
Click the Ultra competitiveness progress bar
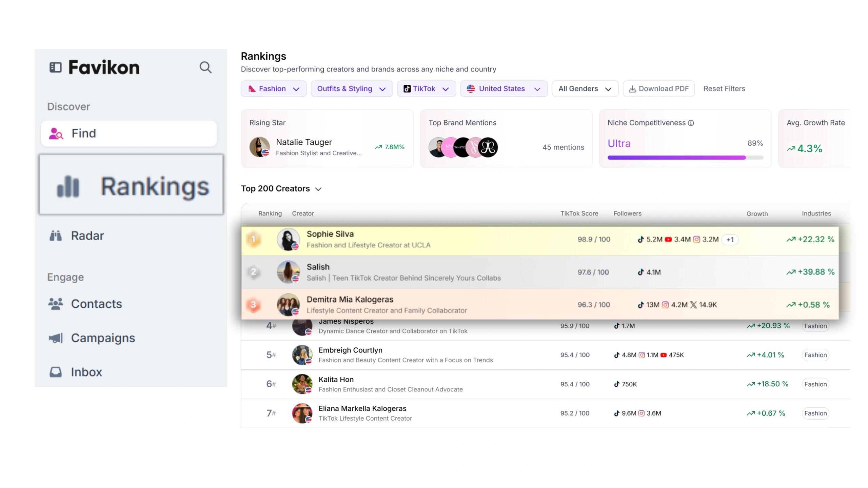pos(685,158)
